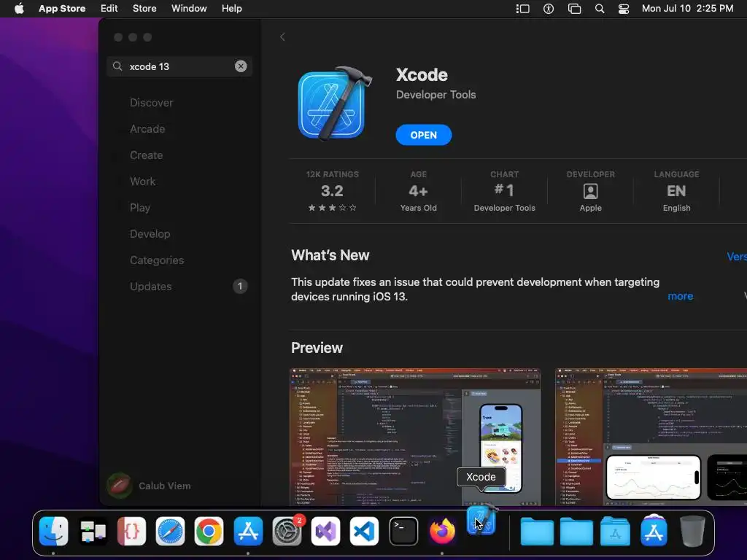Open Spotlight search in menu bar
Viewport: 747px width, 560px height.
600,9
